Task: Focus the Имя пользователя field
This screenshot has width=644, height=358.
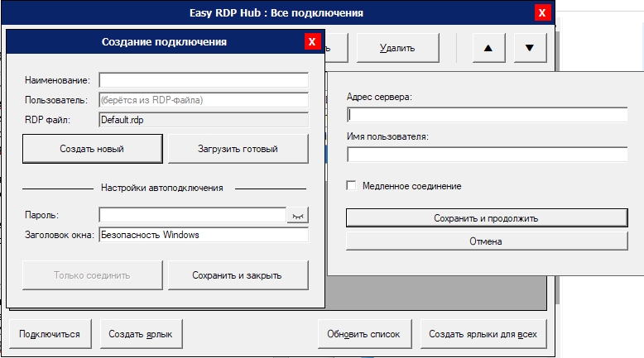Action: 487,154
